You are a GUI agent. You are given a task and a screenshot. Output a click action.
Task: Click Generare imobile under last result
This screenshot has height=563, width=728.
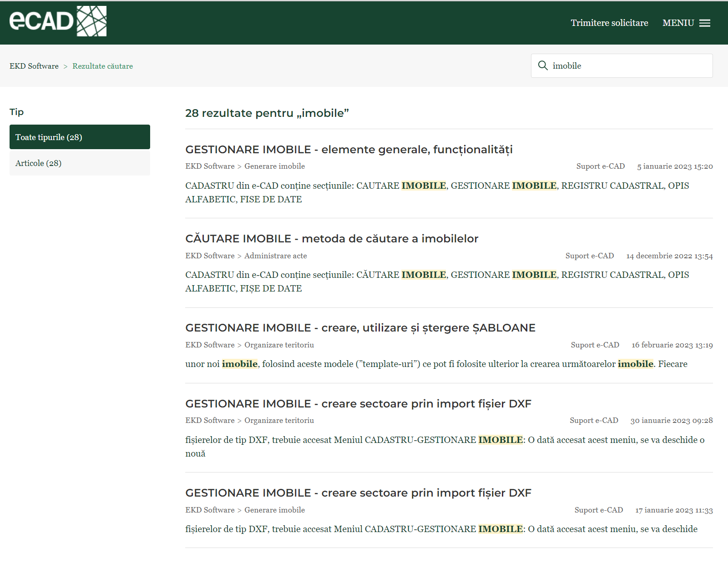pyautogui.click(x=274, y=510)
